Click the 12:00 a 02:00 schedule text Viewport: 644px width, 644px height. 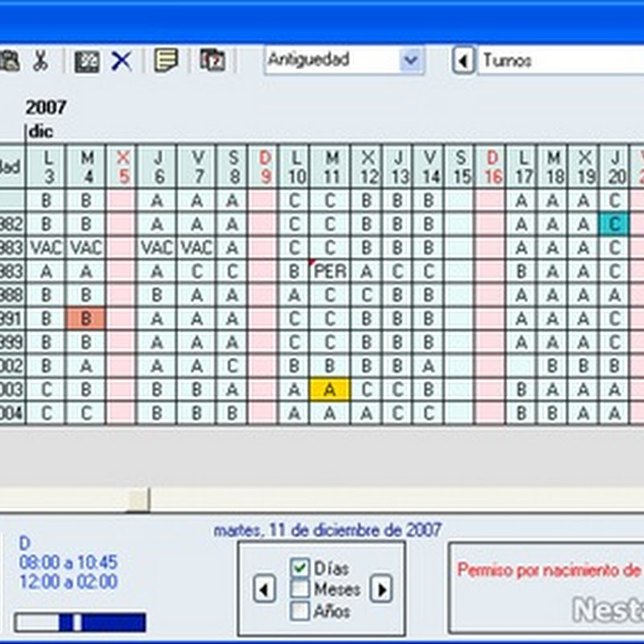[x=68, y=581]
